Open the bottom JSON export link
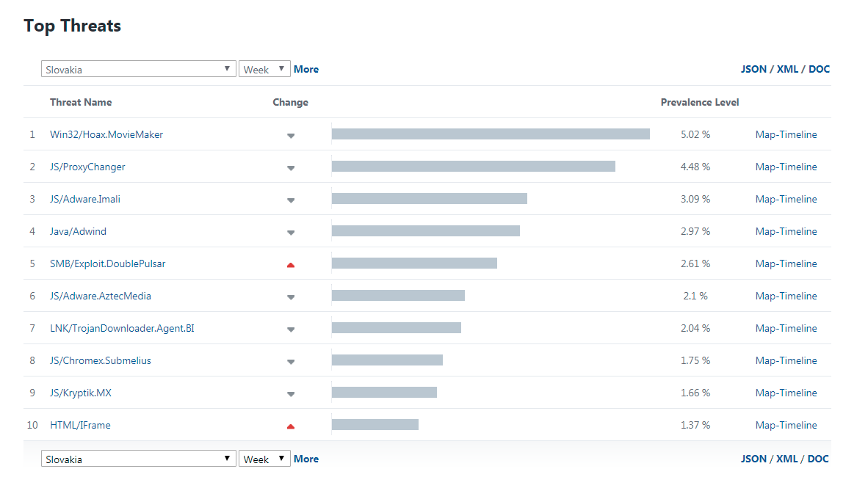Viewport: 868px width, 502px height. (753, 459)
